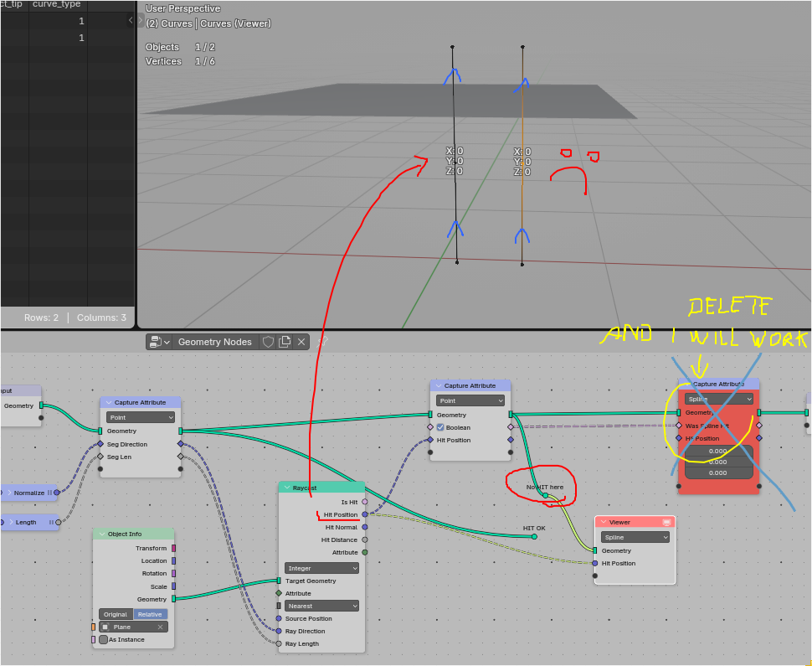Enable the As Instance checkbox
This screenshot has height=666, width=812.
tap(104, 639)
